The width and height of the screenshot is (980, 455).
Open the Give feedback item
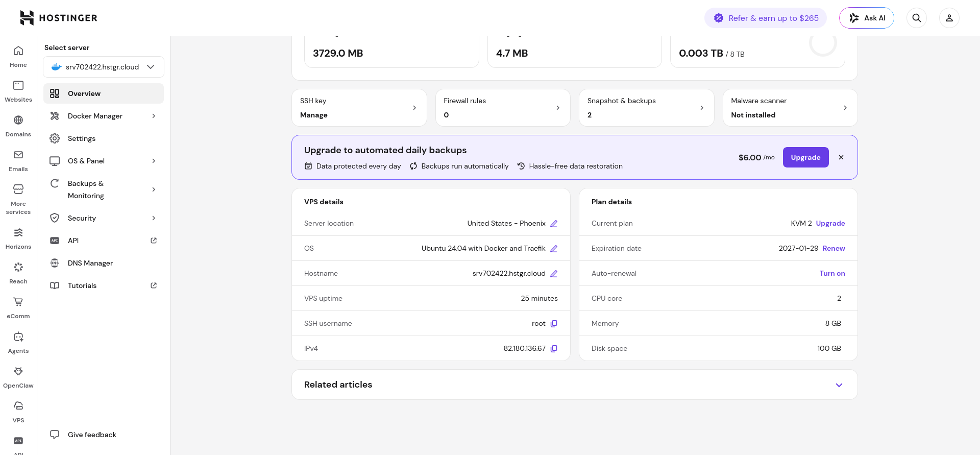tap(104, 435)
